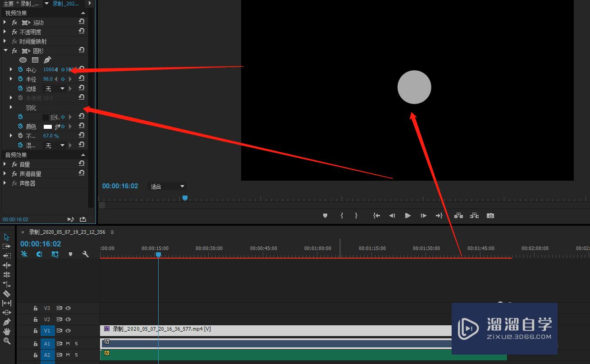
Task: Click the pen mask icon under 圆形
Action: pyautogui.click(x=47, y=59)
